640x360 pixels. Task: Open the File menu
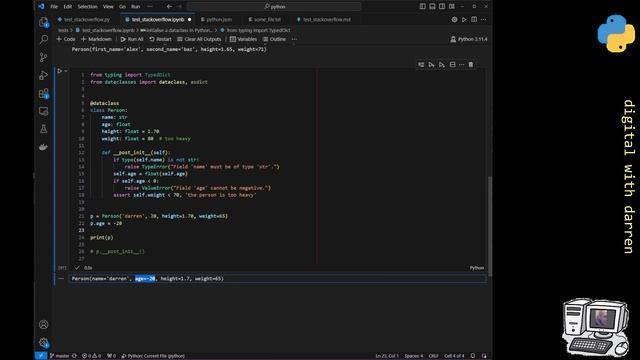tap(54, 7)
